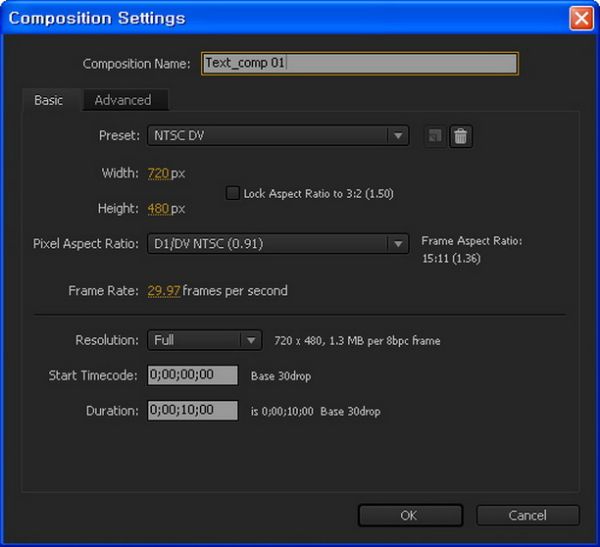The width and height of the screenshot is (600, 547).
Task: Click the Height value 480
Action: coord(158,209)
